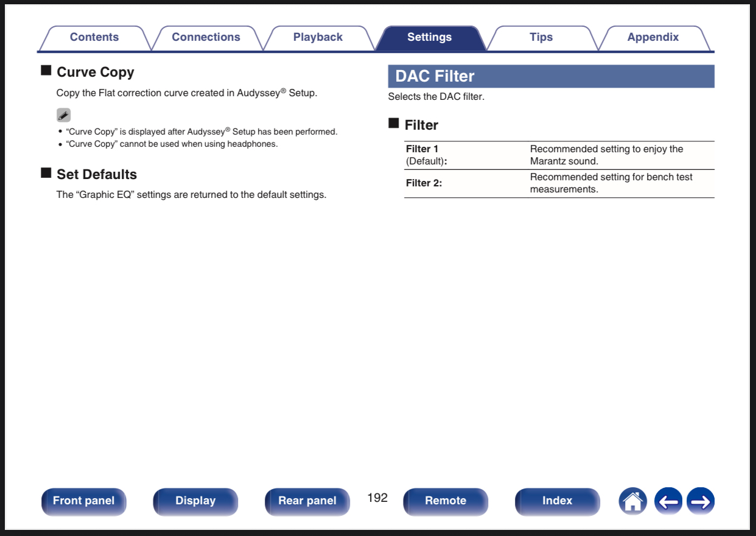Image resolution: width=756 pixels, height=536 pixels.
Task: Select the Filter 2 row label
Action: [x=424, y=183]
